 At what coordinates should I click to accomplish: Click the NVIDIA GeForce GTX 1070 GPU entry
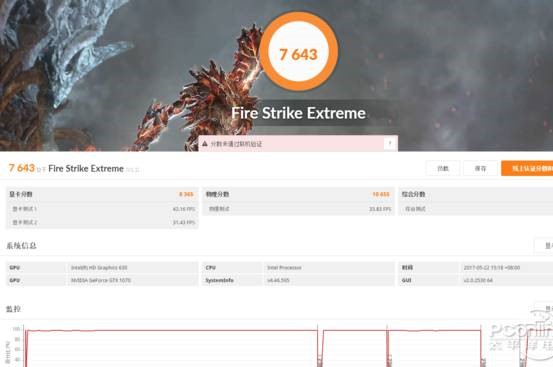[102, 280]
